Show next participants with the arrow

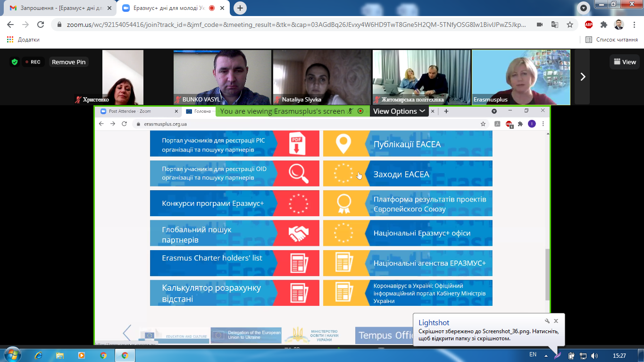tap(583, 76)
